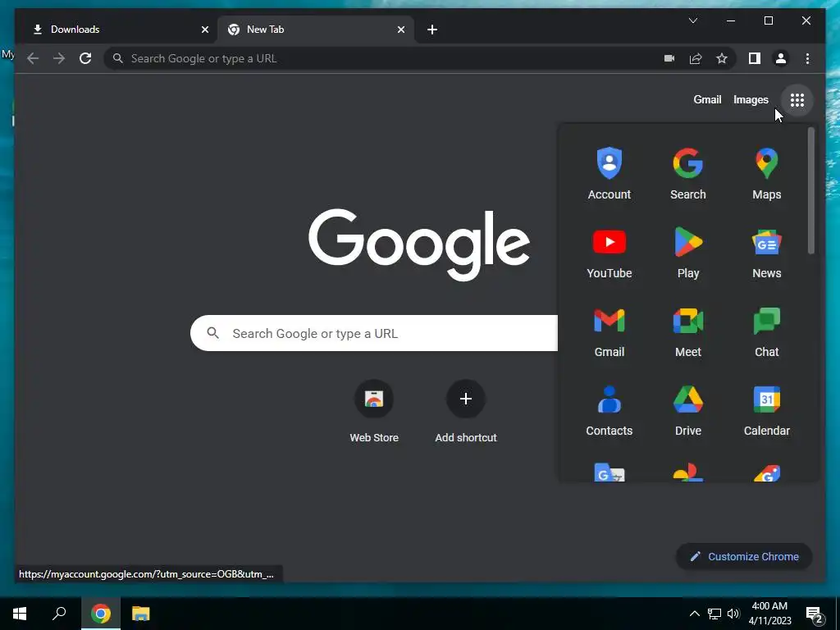The image size is (840, 630).
Task: Click the Images link at top
Action: click(751, 99)
